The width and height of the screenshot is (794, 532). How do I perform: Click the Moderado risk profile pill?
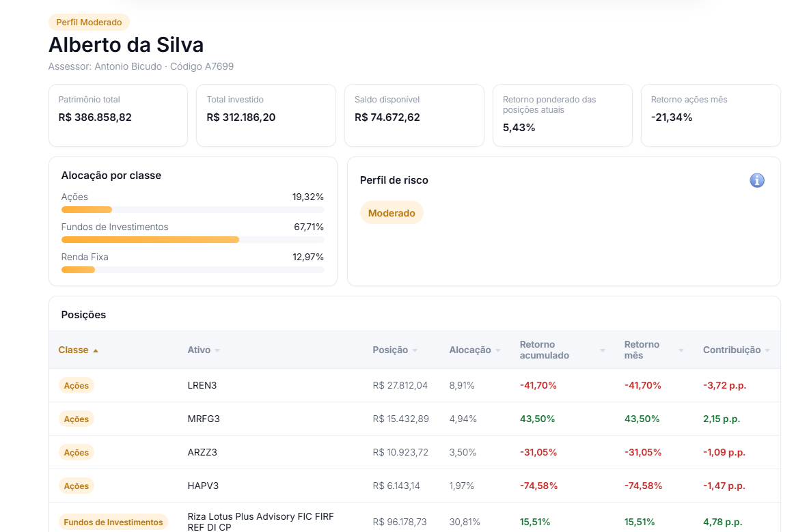pos(392,213)
